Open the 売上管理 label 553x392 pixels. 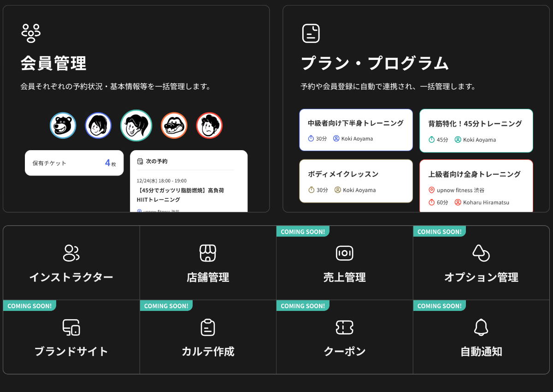[x=345, y=277]
